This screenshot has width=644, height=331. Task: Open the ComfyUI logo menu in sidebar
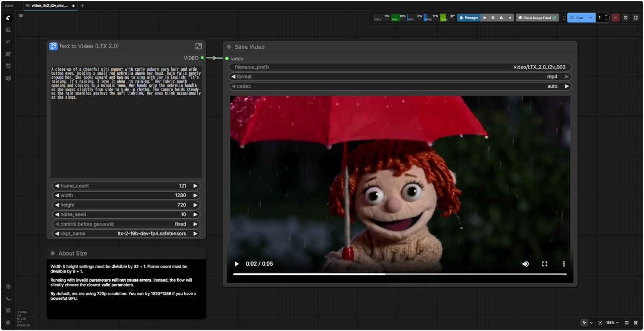pyautogui.click(x=8, y=18)
